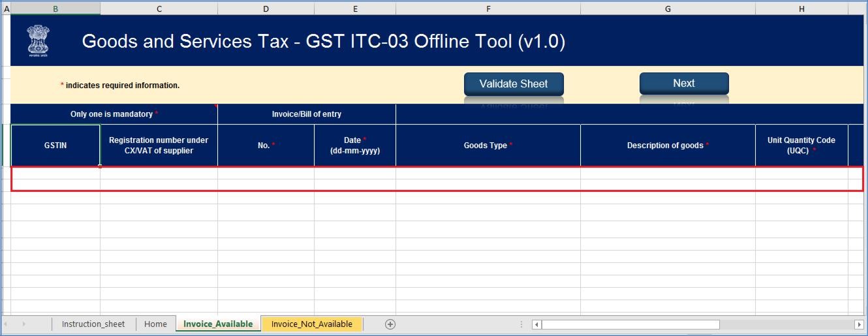Select column B header

click(55, 8)
